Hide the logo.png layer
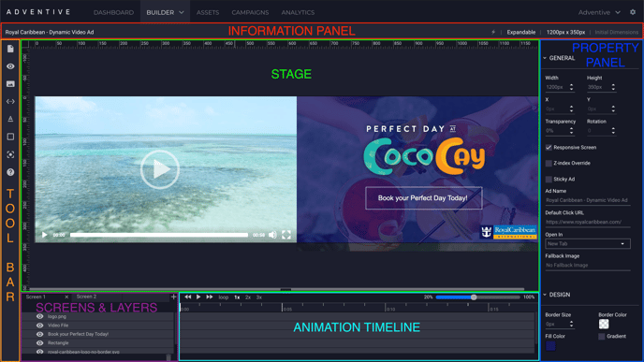The width and height of the screenshot is (644, 362). pyautogui.click(x=40, y=316)
